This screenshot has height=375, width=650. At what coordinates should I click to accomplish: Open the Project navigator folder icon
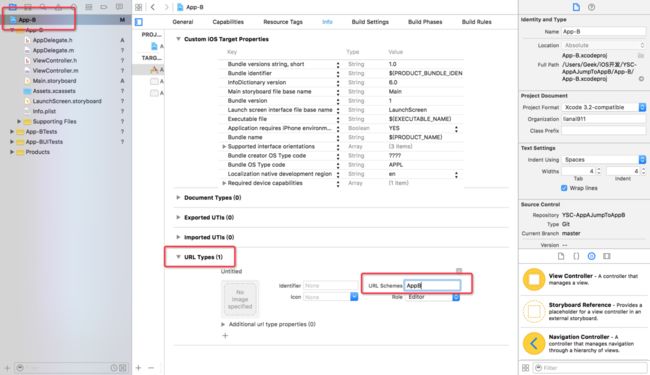point(12,7)
